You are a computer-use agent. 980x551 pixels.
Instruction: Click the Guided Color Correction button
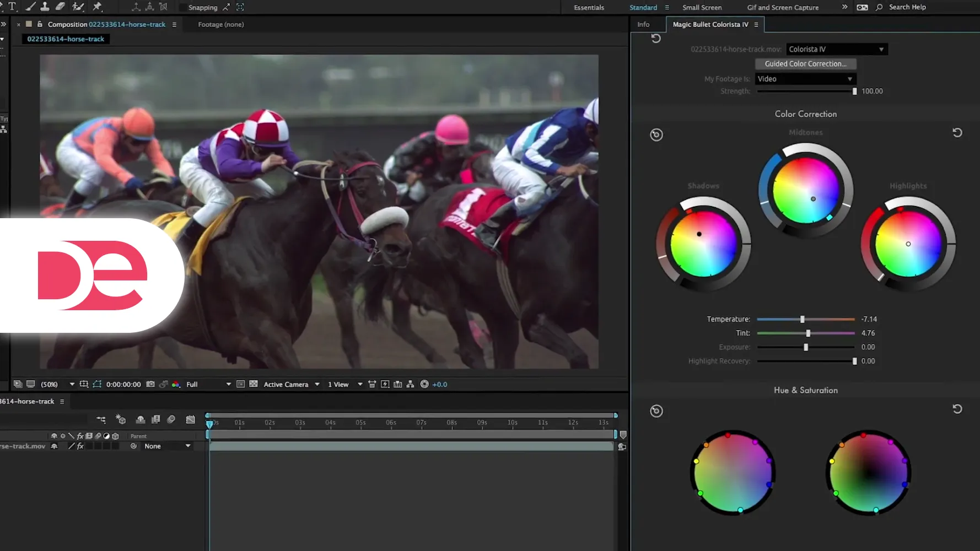point(805,64)
